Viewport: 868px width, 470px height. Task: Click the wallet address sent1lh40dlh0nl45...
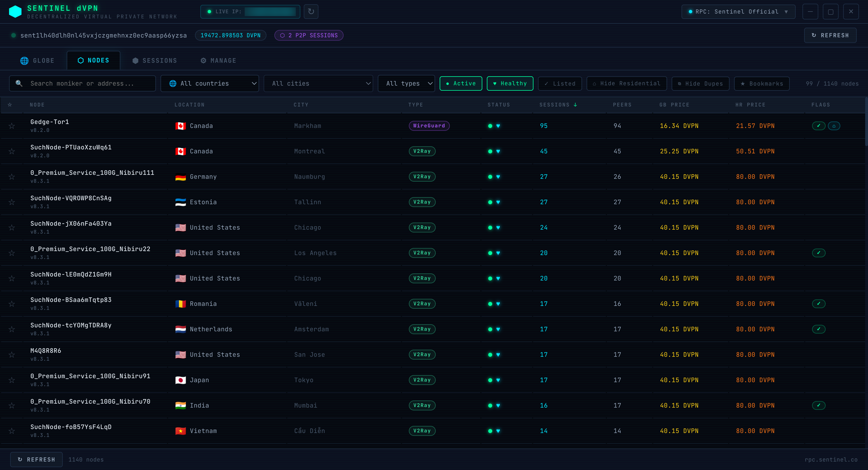point(103,35)
